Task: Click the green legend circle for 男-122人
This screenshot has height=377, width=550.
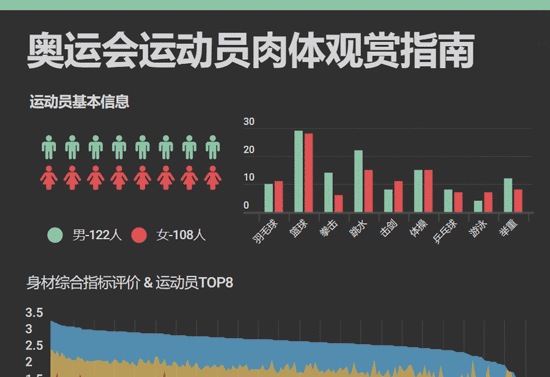Action: pyautogui.click(x=55, y=235)
